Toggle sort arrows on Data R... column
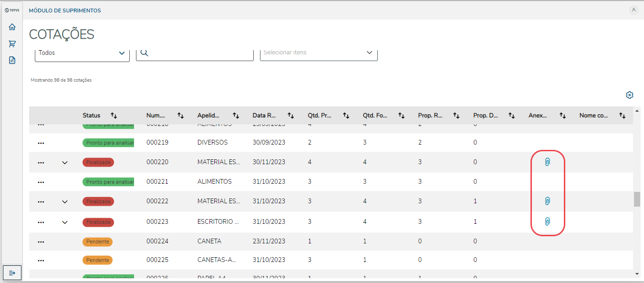This screenshot has height=283, width=644. (291, 115)
